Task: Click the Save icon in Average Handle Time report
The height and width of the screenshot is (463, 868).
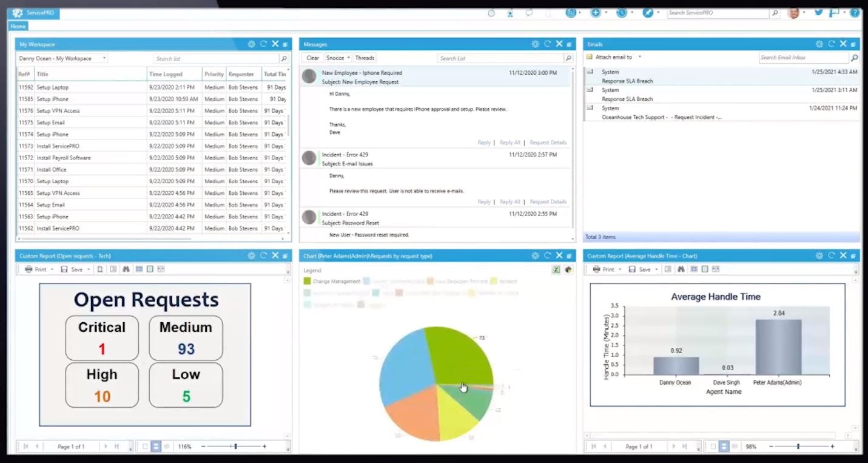Action: click(633, 269)
